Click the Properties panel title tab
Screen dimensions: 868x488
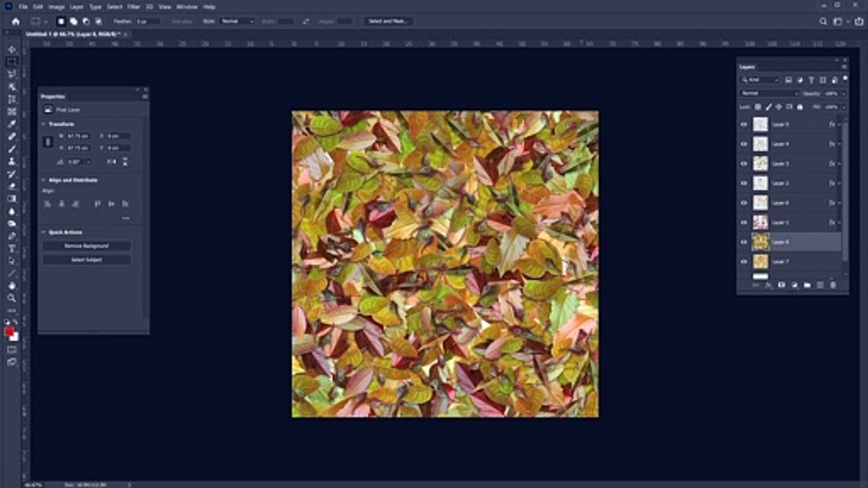point(53,96)
